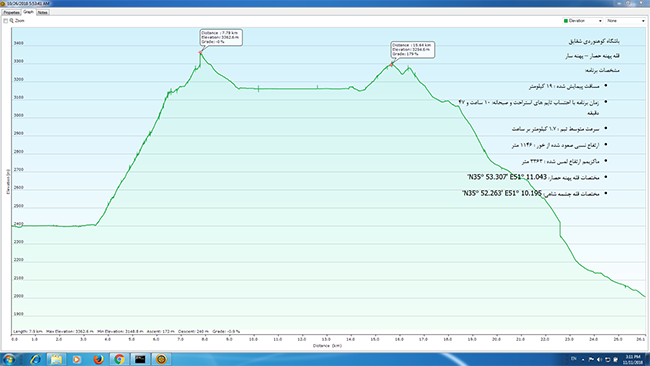
Task: Launch Internet Explorer from the taskbar
Action: click(35, 359)
